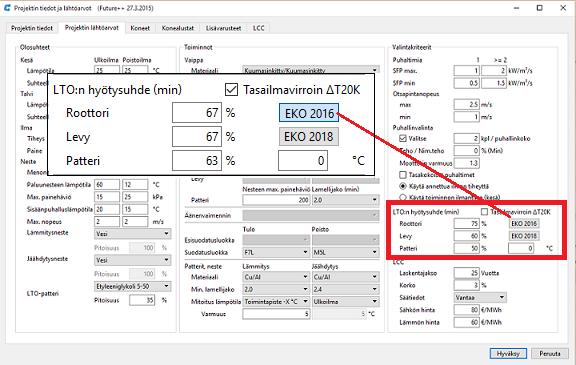Click the Patteri efficiency field showing 50
Screen dimensions: 576x365
(467, 248)
